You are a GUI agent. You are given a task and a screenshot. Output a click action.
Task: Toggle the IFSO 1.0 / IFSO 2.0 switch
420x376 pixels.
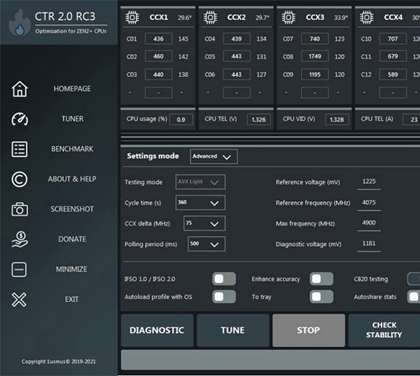[x=224, y=279]
